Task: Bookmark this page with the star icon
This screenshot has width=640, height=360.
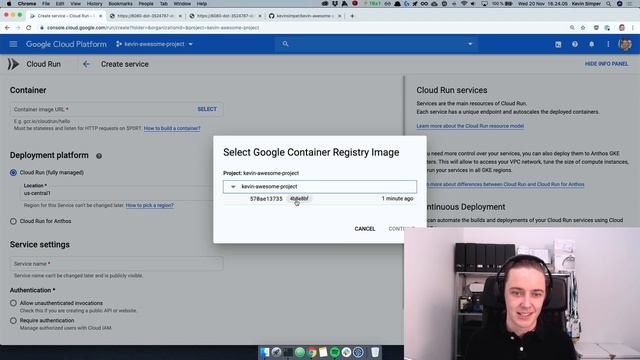Action: click(x=583, y=28)
